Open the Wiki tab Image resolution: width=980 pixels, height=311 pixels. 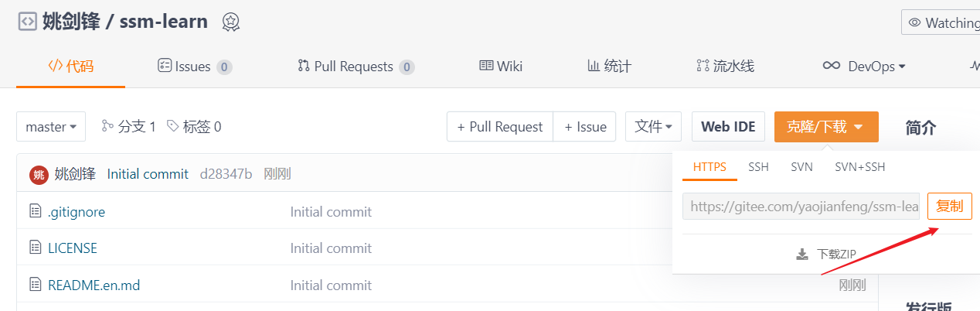501,67
